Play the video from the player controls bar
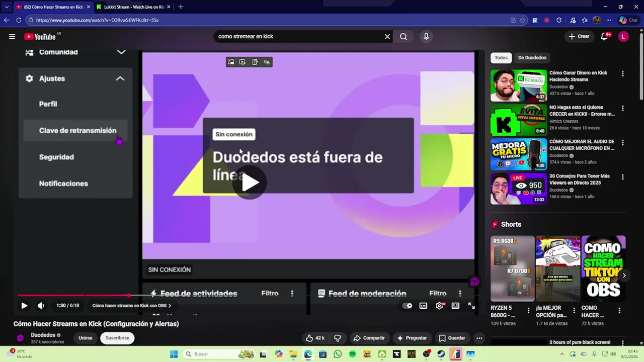Viewport: 644px width, 362px height. [x=24, y=305]
